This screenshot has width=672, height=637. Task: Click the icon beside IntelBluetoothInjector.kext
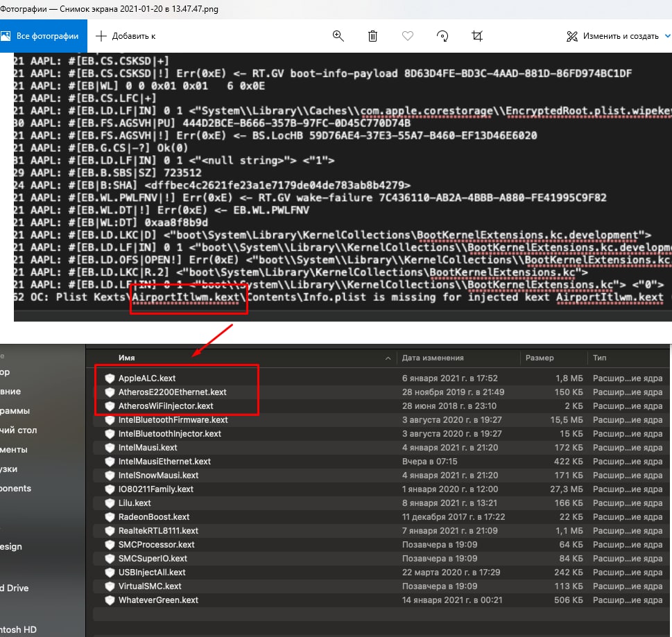tap(110, 433)
